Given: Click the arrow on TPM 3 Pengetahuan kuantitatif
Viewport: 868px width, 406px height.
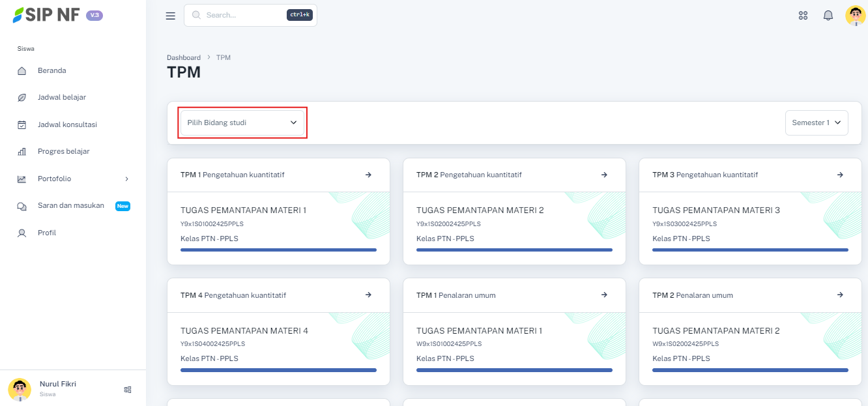Looking at the screenshot, I should (840, 175).
